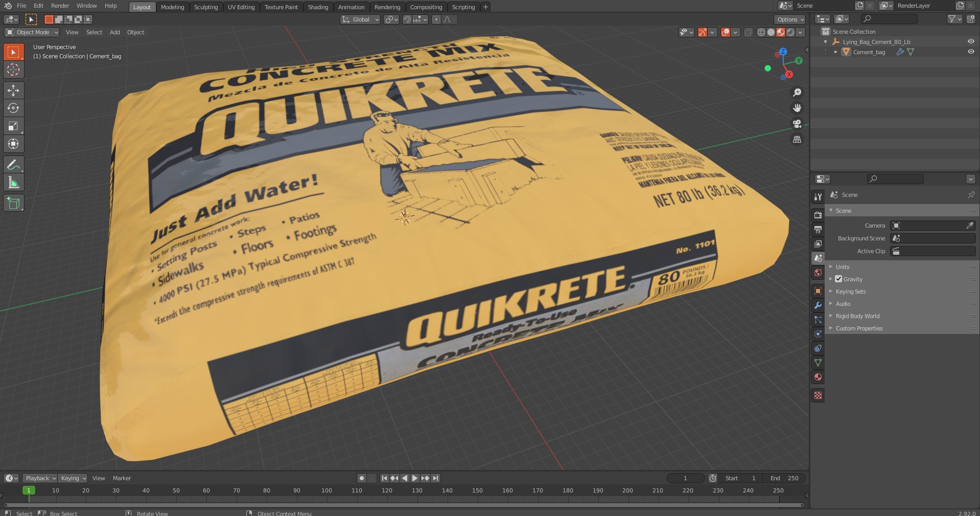980x516 pixels.
Task: Open the Object Mode dropdown
Action: (x=32, y=32)
